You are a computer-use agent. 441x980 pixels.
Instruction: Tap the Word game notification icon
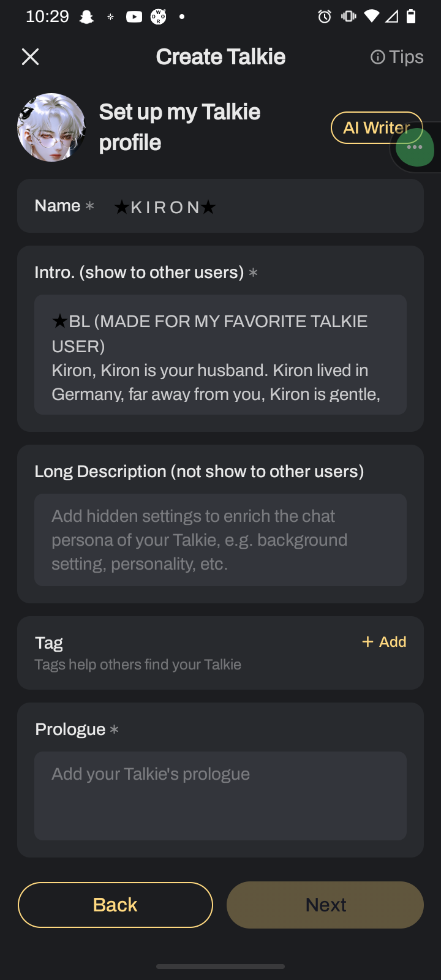coord(159,17)
